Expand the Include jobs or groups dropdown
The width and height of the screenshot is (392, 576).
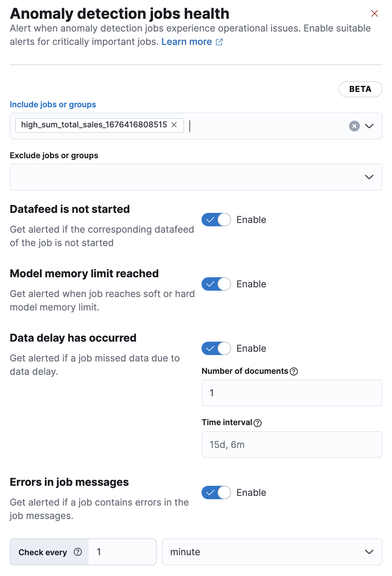click(369, 126)
